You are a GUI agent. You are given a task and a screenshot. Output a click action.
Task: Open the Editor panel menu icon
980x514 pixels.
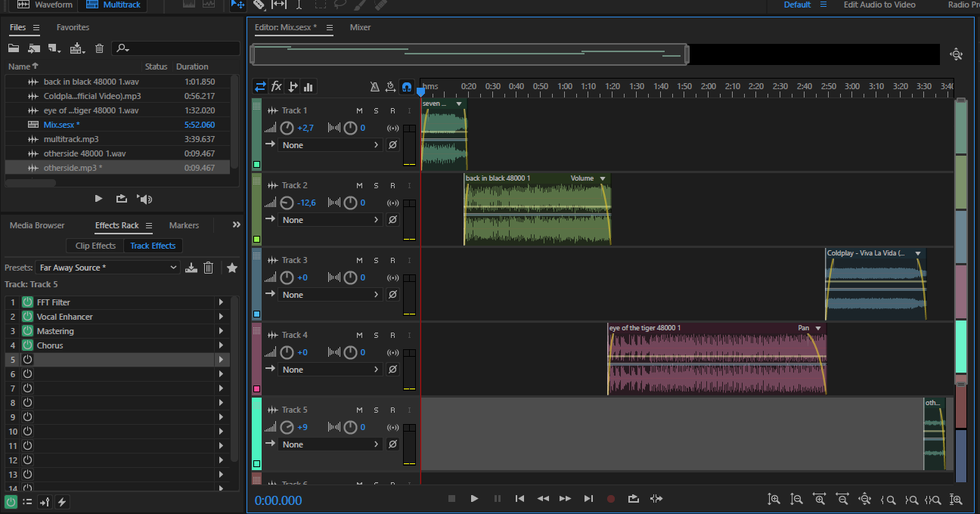pyautogui.click(x=330, y=27)
